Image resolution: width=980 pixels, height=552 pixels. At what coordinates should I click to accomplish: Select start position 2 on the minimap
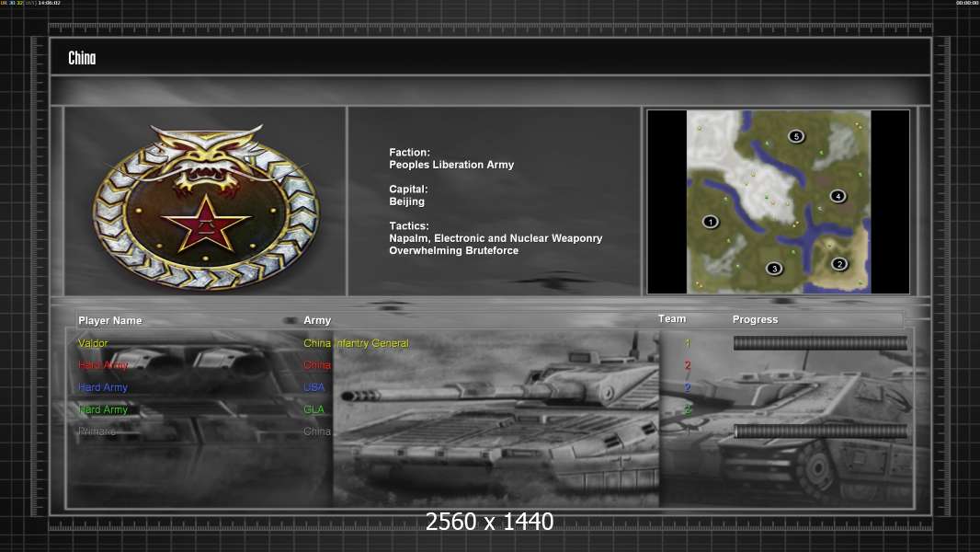pos(839,264)
